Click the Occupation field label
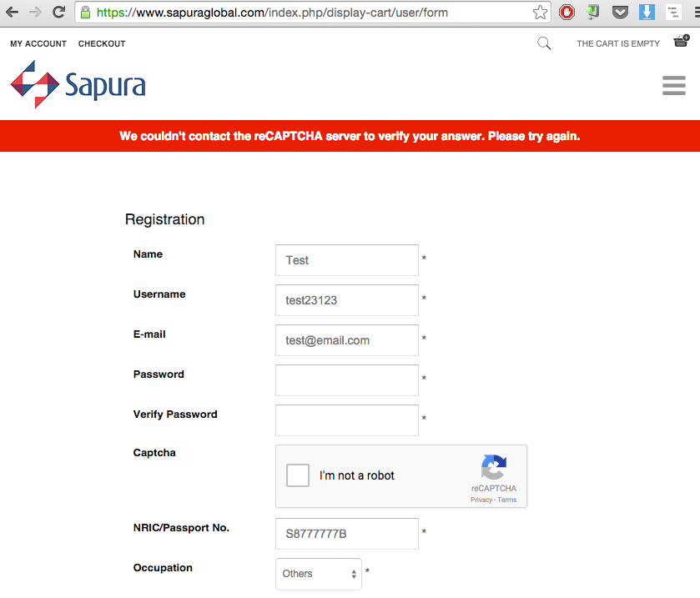The image size is (700, 598). click(x=163, y=568)
